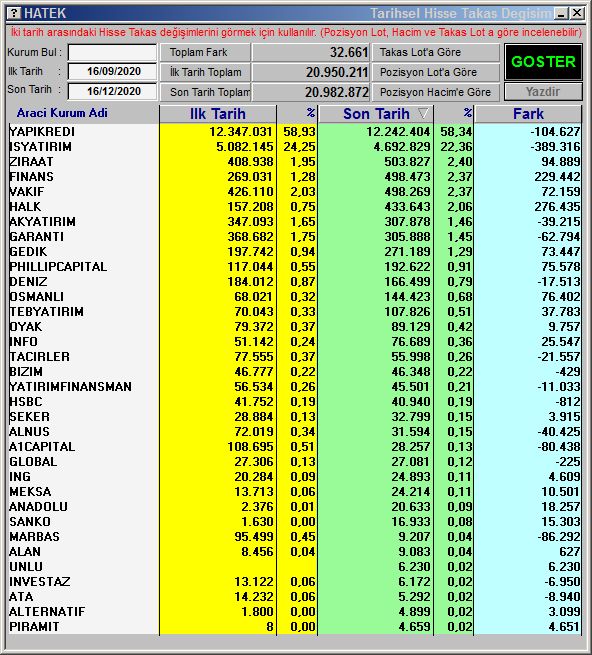
Task: Click the GOSTER button
Action: coord(543,62)
